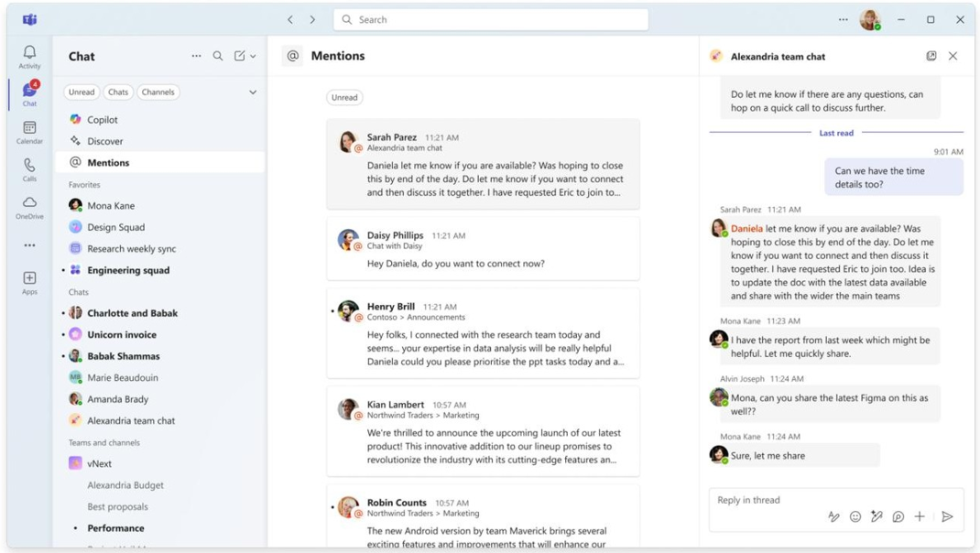The image size is (980, 553).
Task: Open Sarah Parez's mention message
Action: coord(483,165)
